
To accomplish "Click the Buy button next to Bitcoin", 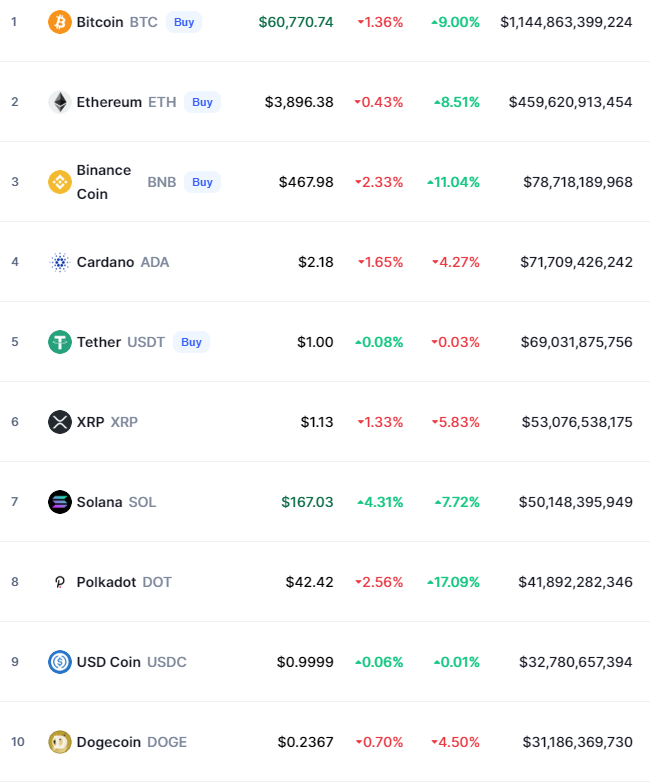I will [184, 22].
